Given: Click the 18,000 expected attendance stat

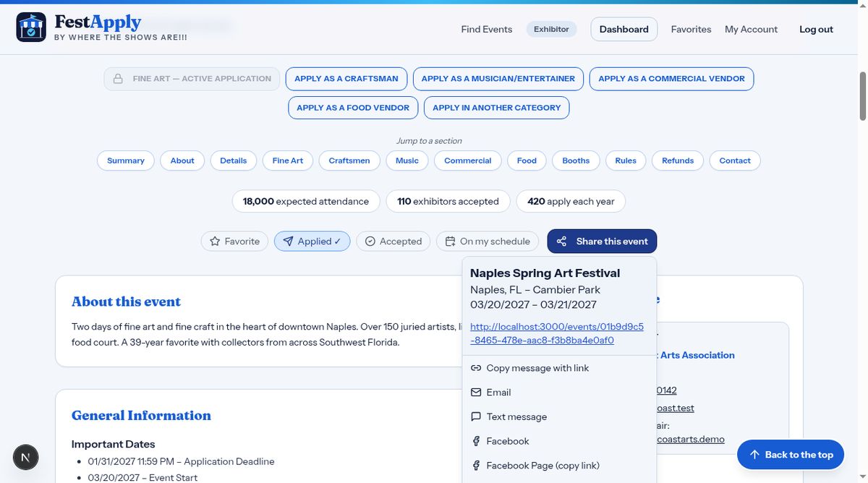Looking at the screenshot, I should pyautogui.click(x=306, y=202).
